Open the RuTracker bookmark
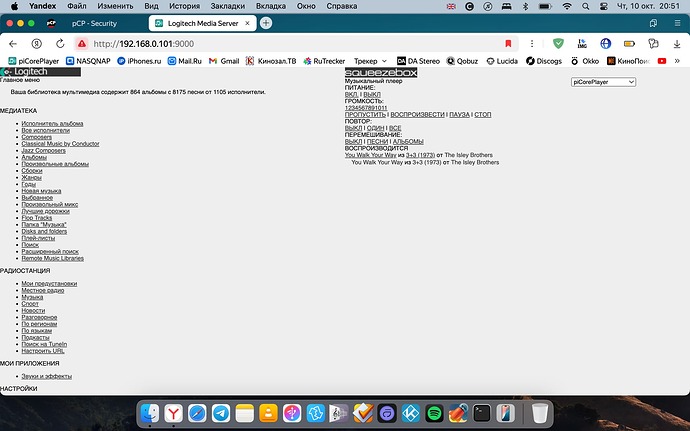This screenshot has height=431, width=690. [324, 61]
